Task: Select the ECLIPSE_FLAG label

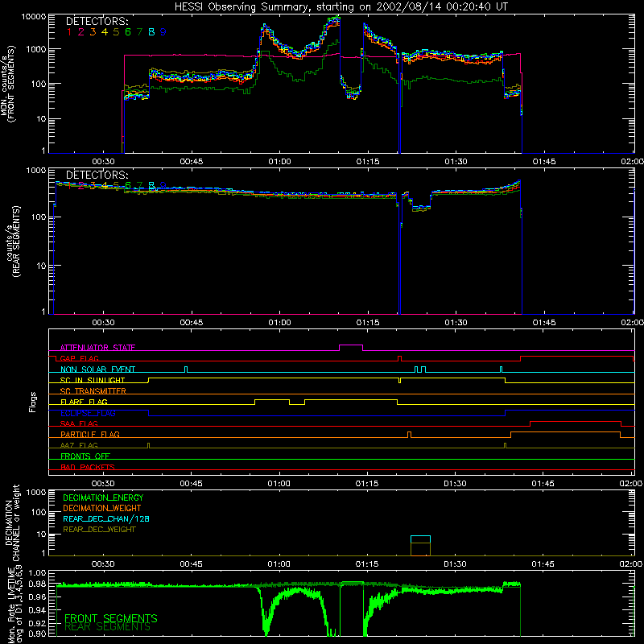Action: (88, 413)
